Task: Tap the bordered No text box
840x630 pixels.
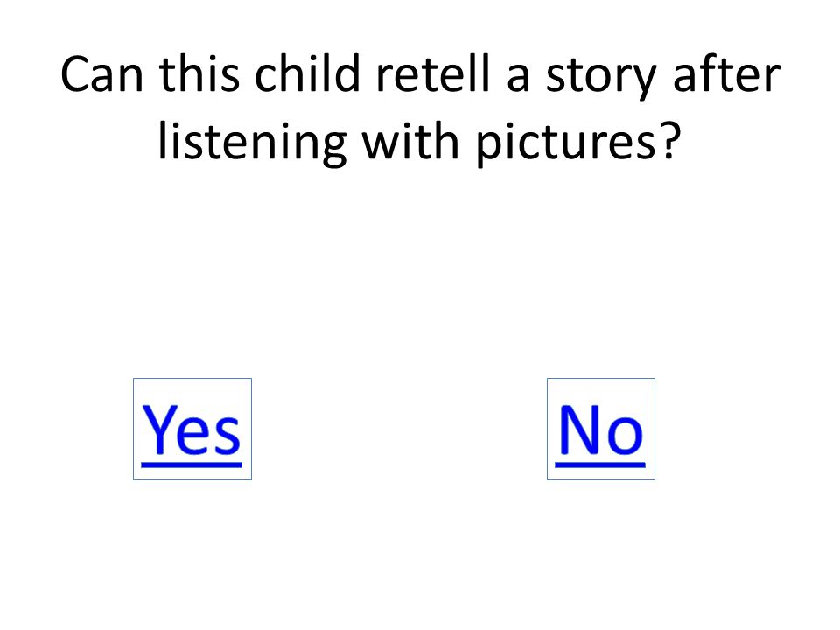Action: point(600,430)
